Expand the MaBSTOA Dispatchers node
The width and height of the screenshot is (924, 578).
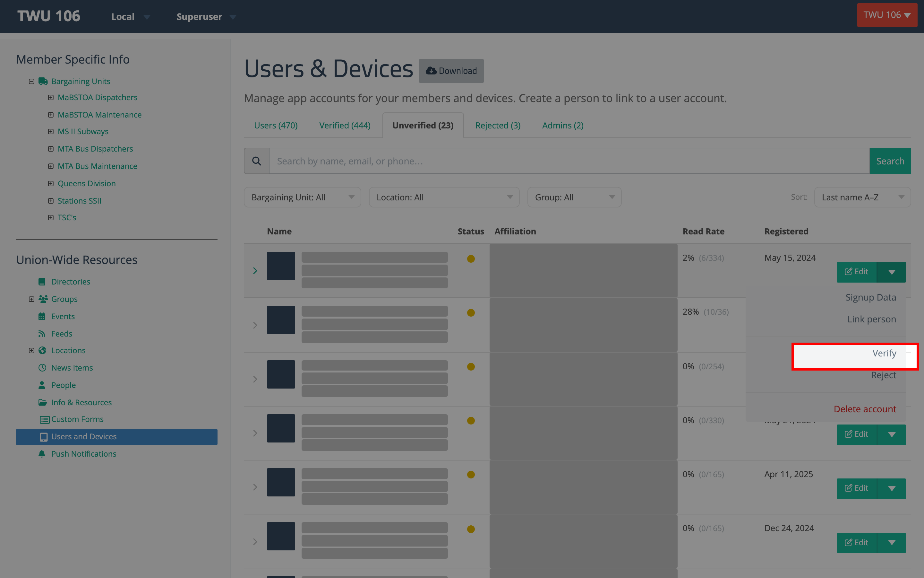pyautogui.click(x=51, y=98)
